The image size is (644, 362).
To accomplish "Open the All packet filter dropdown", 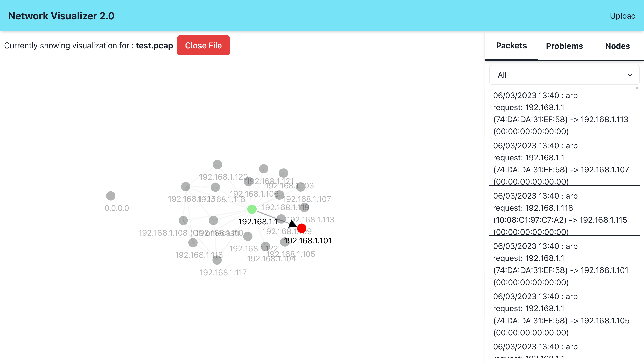I will (x=564, y=75).
